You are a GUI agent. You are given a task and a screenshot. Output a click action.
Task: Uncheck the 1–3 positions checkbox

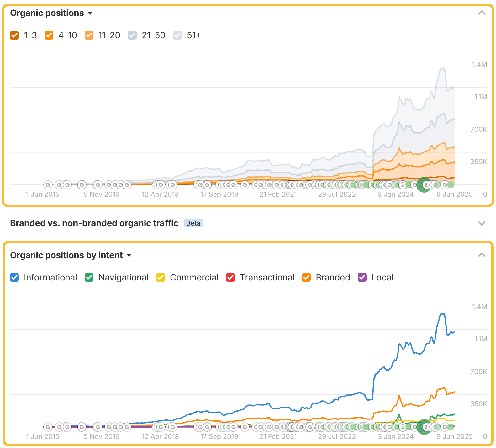14,35
